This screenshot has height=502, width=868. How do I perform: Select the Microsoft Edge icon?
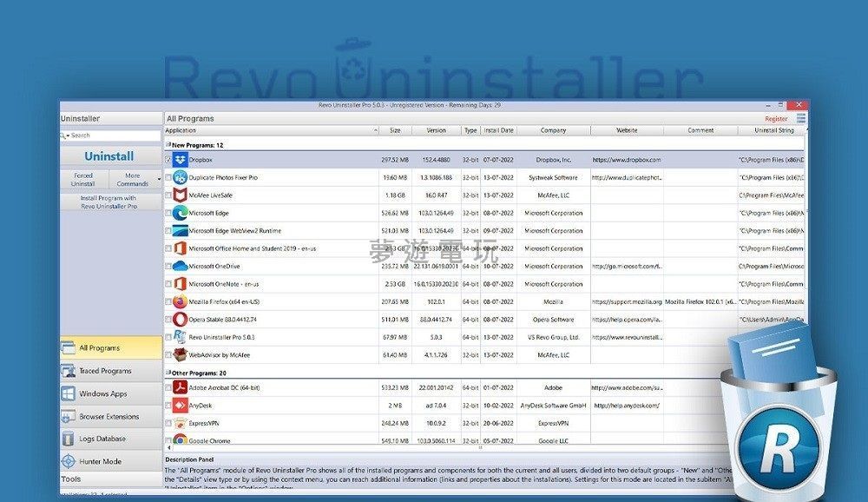coord(180,213)
